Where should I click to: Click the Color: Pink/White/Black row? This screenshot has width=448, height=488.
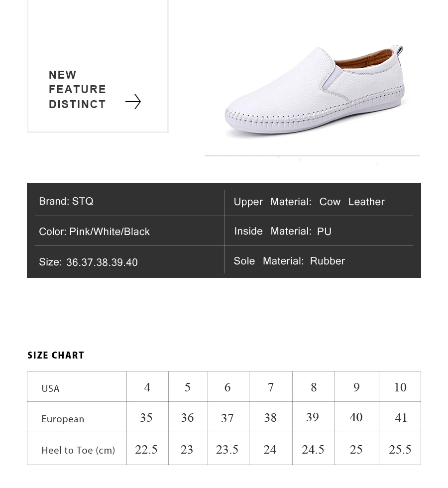(x=94, y=232)
